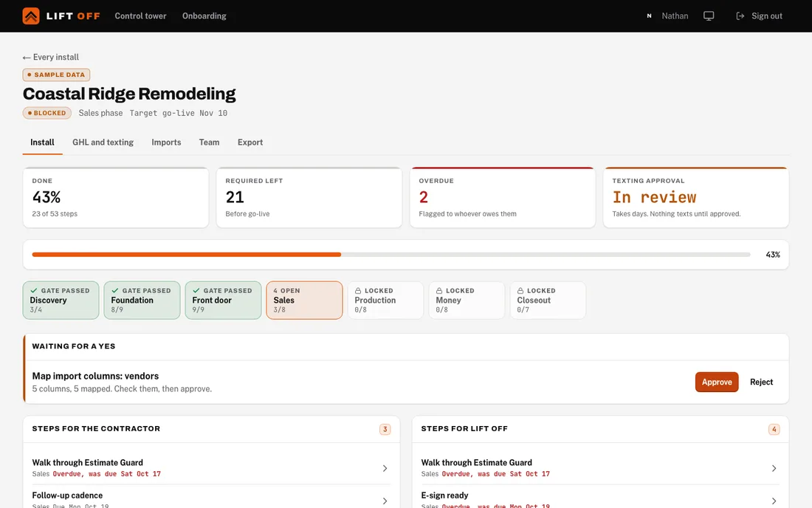
Task: Switch to the GHL and texting tab
Action: coord(103,143)
